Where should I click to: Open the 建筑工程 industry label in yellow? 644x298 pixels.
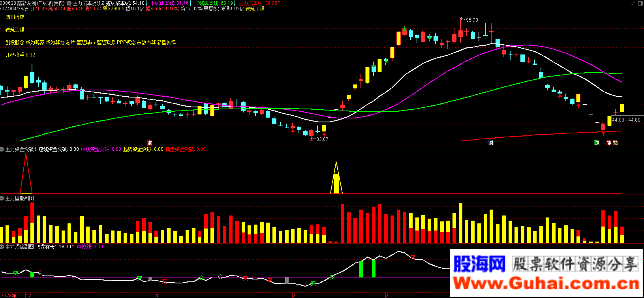point(15,30)
